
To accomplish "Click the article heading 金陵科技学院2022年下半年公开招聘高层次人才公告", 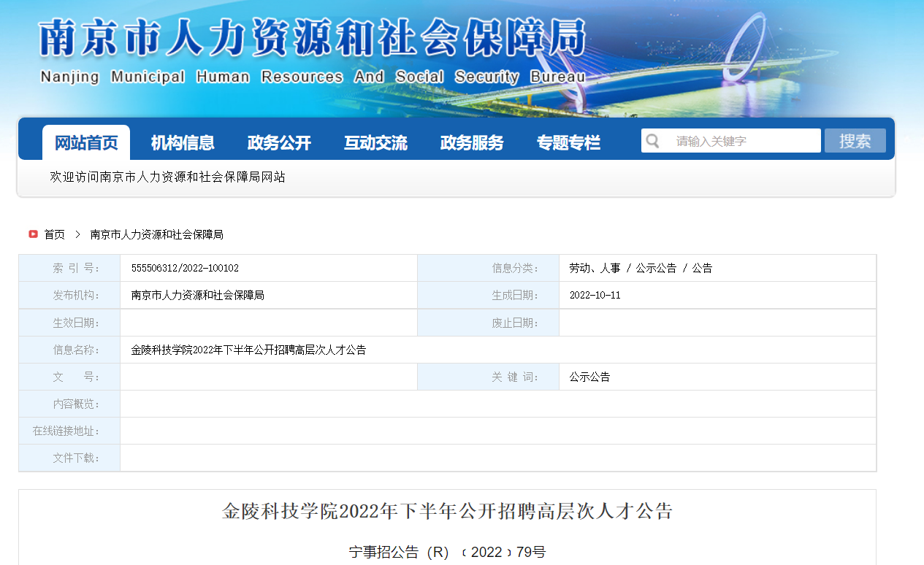I will tap(447, 511).
